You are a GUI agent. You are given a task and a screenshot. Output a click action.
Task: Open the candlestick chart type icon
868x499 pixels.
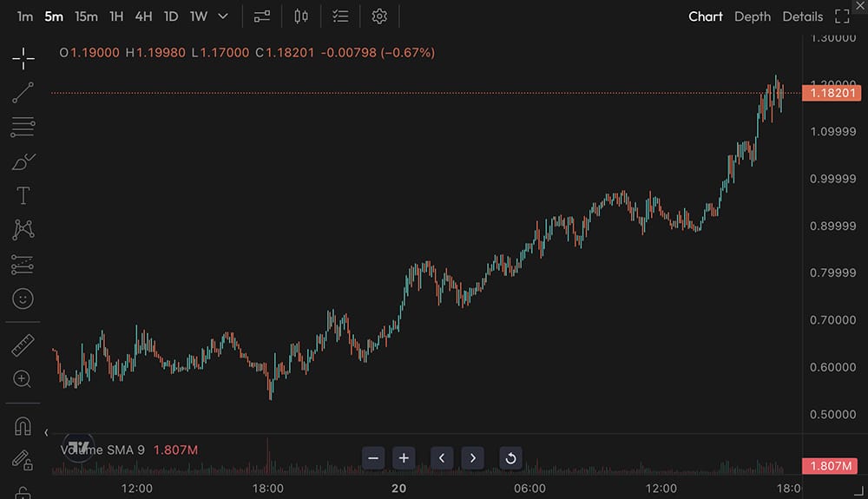[301, 16]
